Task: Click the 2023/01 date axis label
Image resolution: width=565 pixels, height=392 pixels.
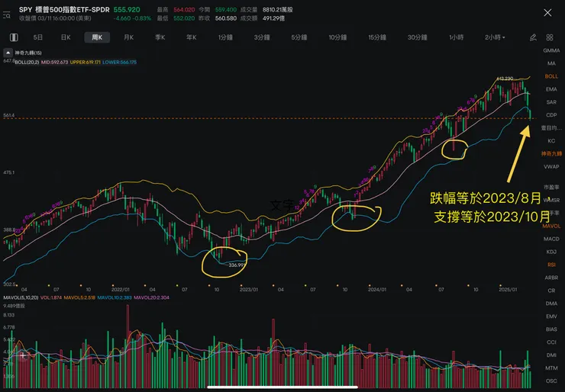Action: (x=249, y=289)
